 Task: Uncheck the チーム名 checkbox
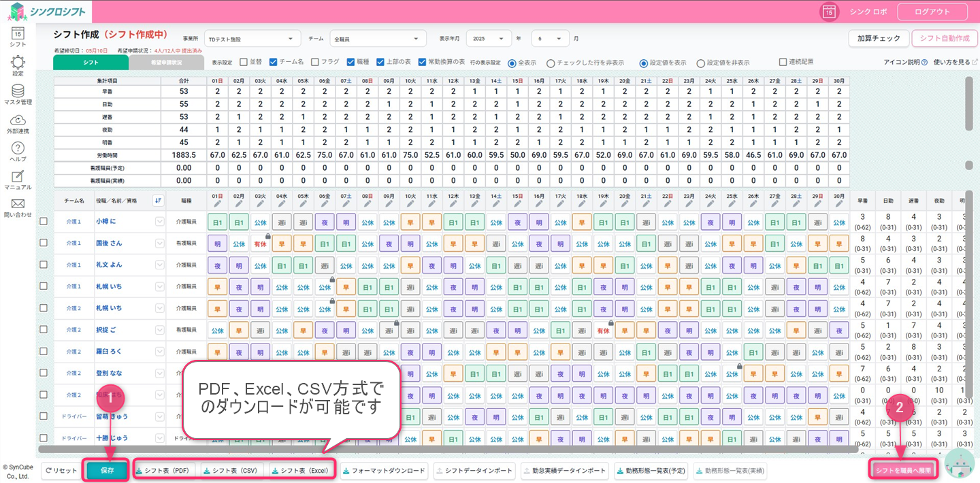point(274,62)
